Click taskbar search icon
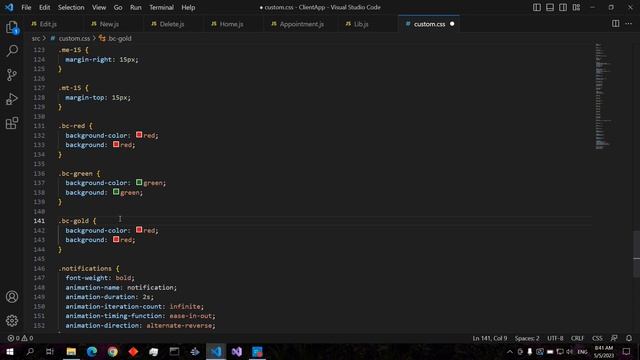 point(30,351)
